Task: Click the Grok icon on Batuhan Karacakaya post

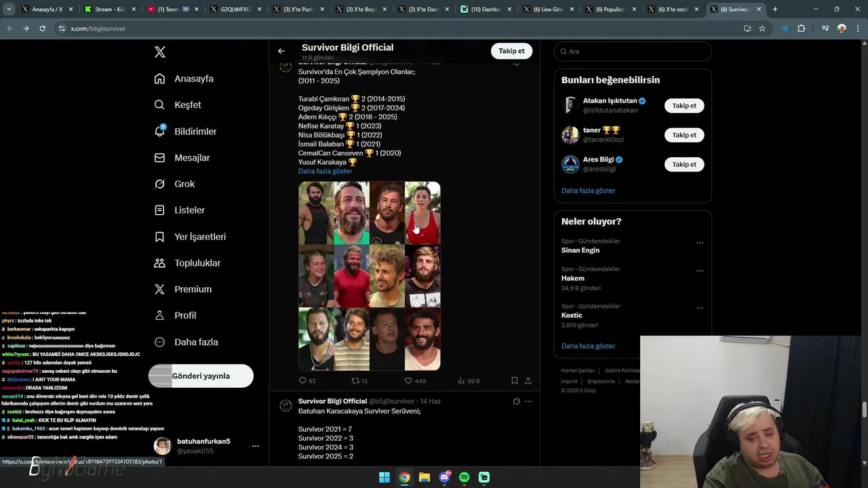Action: (x=516, y=401)
